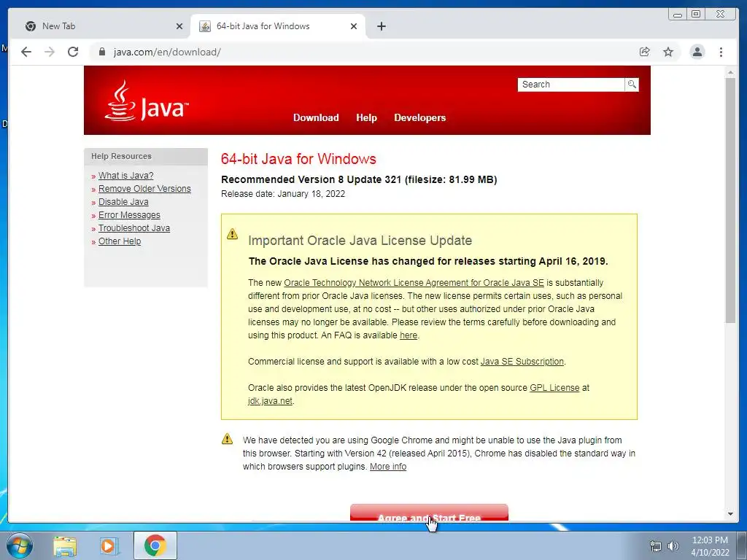Screen dimensions: 747x560
Task: Click the address bar URL
Action: coord(167,52)
